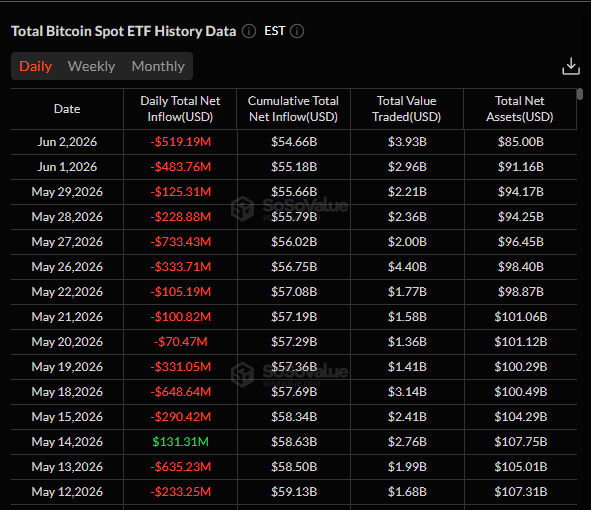Image resolution: width=591 pixels, height=510 pixels.
Task: Click the info icon beside History Data title
Action: coord(249,31)
